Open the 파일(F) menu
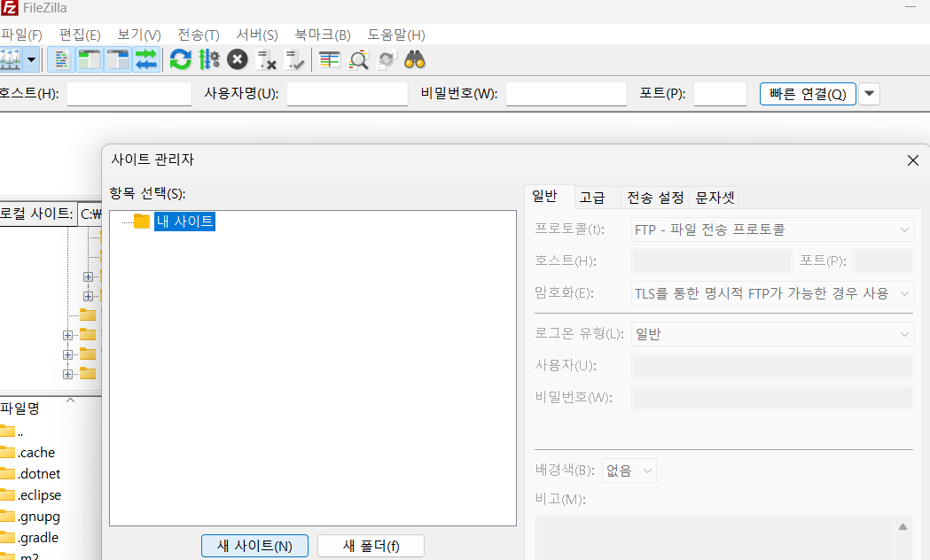The image size is (930, 560). click(21, 35)
